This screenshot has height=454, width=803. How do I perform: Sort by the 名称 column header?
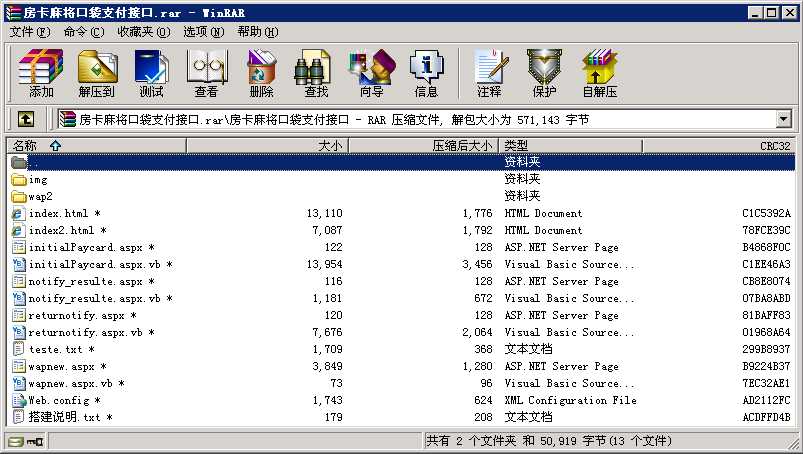click(x=96, y=146)
